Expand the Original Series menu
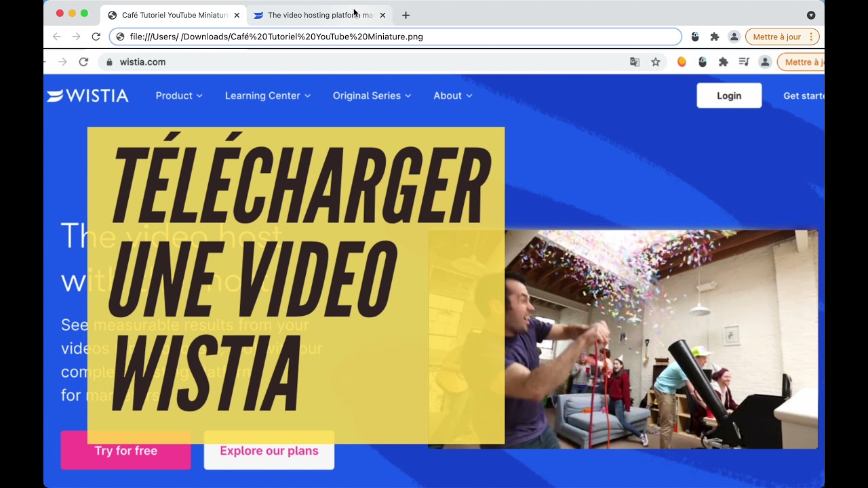Image resolution: width=868 pixels, height=488 pixels. tap(372, 96)
